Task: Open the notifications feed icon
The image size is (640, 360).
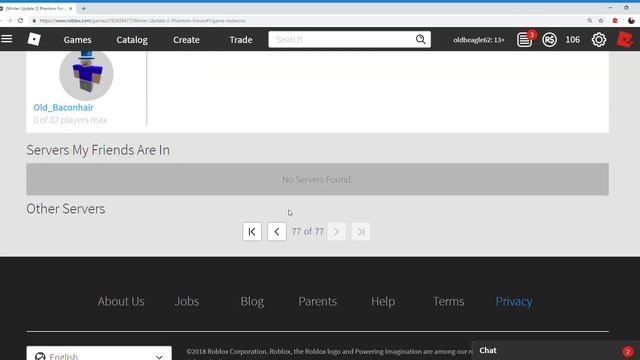Action: (x=524, y=40)
